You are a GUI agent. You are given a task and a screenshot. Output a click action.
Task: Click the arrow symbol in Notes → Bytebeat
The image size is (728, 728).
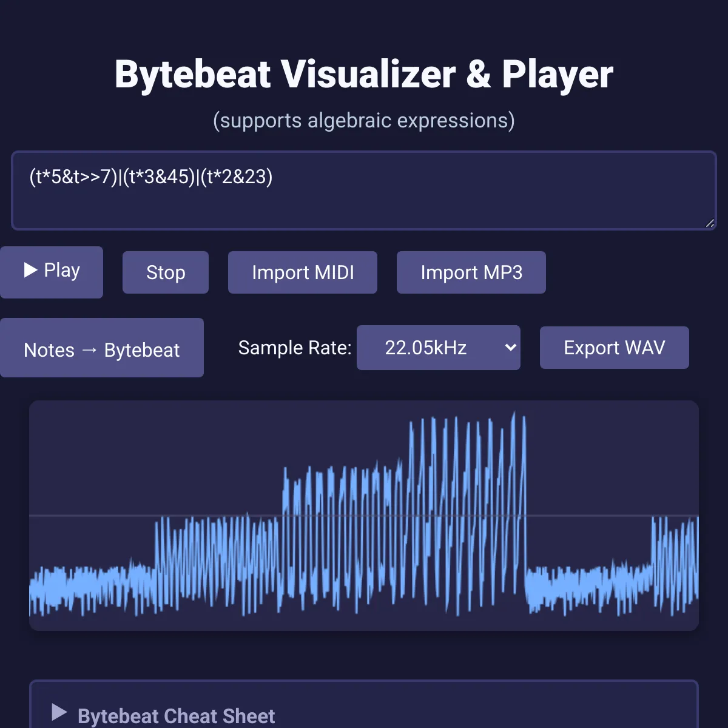click(x=89, y=350)
